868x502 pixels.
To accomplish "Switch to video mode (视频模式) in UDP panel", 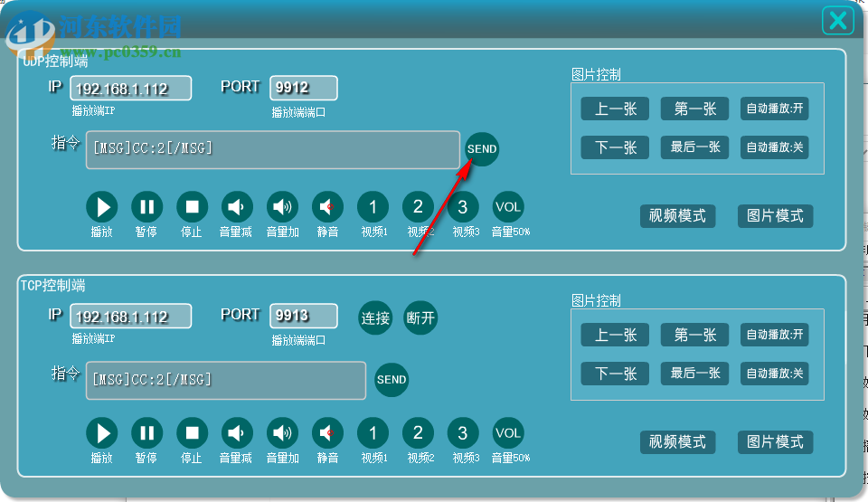I will pos(677,216).
